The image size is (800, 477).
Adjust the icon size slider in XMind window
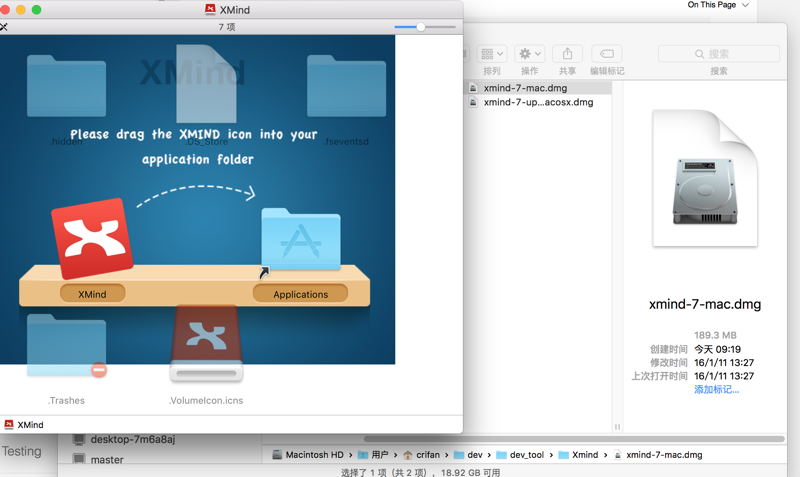(420, 27)
